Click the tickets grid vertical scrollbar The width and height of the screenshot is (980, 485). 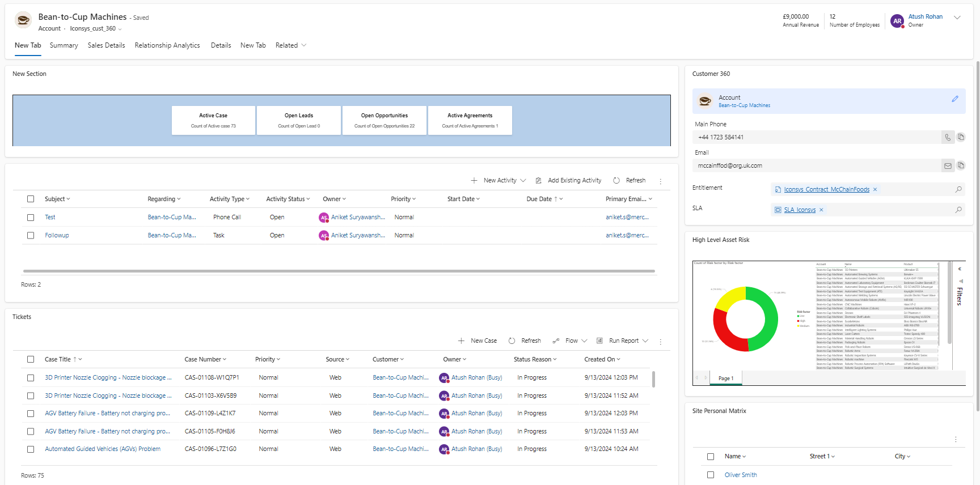(x=653, y=379)
